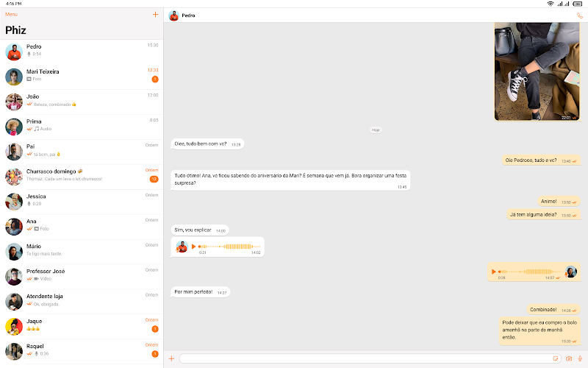Screen dimensions: 588x368
Task: Record a voice message with microphone
Action: [x=580, y=358]
